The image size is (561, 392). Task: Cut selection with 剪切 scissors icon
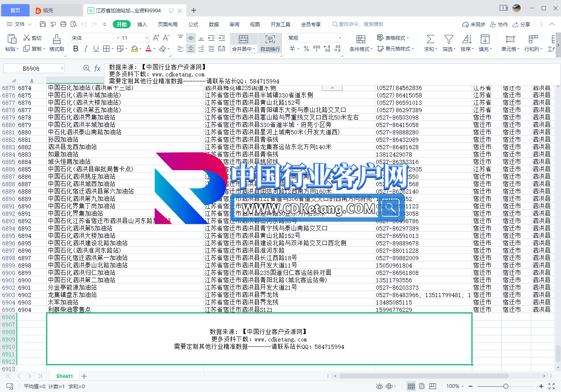point(32,38)
